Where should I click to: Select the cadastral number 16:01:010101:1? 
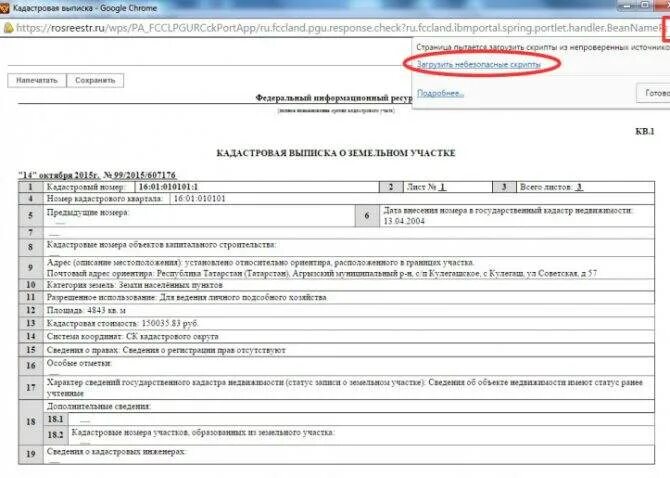[x=168, y=187]
